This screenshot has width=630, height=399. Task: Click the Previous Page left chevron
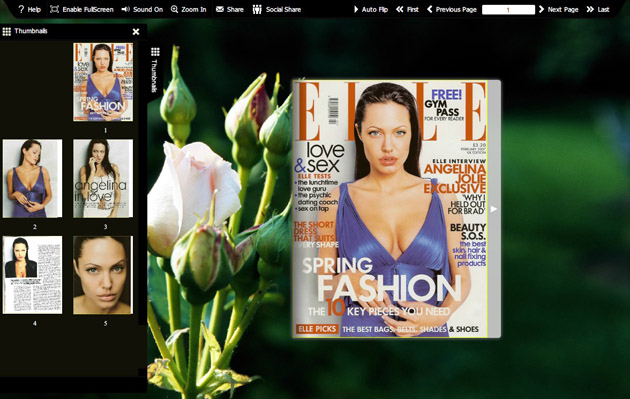[x=430, y=9]
